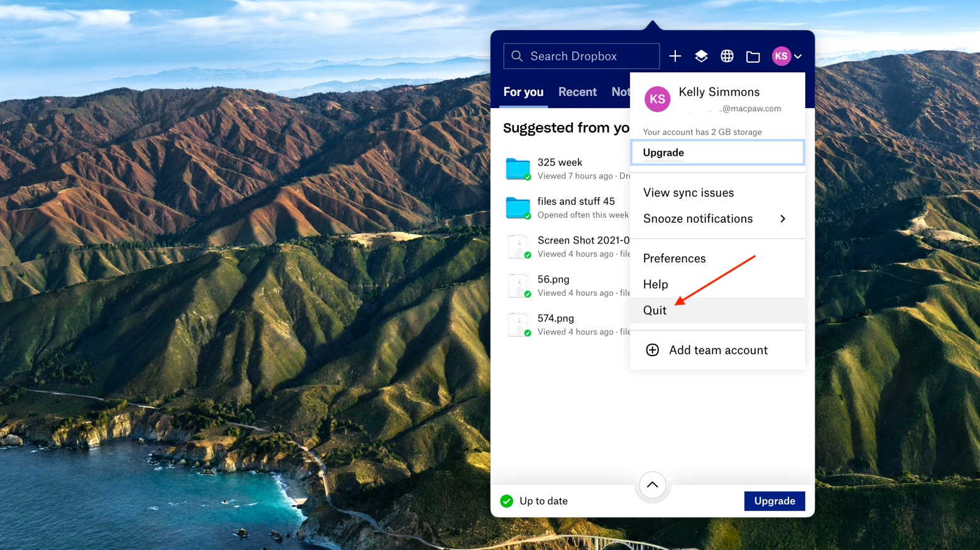
Task: Collapse panel with the round up-chevron button
Action: (x=652, y=485)
